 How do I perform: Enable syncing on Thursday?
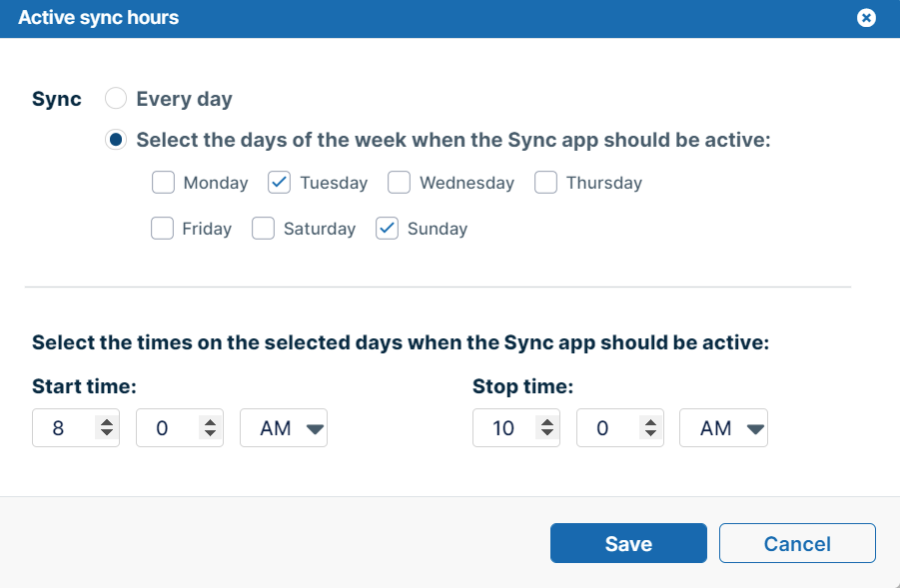tap(545, 182)
